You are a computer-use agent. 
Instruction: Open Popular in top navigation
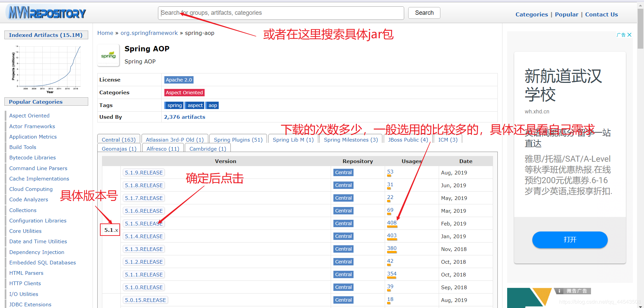567,14
